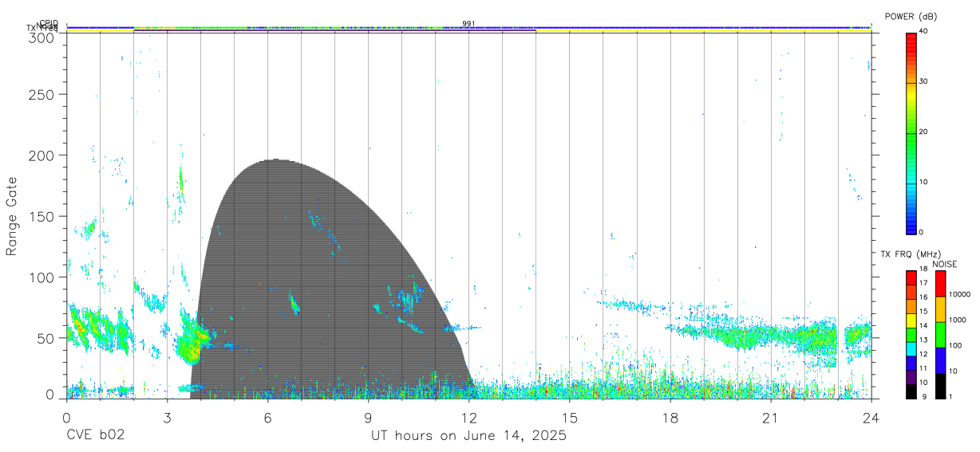Click the strong echo cluster near hour 4
The image size is (980, 452).
point(195,339)
